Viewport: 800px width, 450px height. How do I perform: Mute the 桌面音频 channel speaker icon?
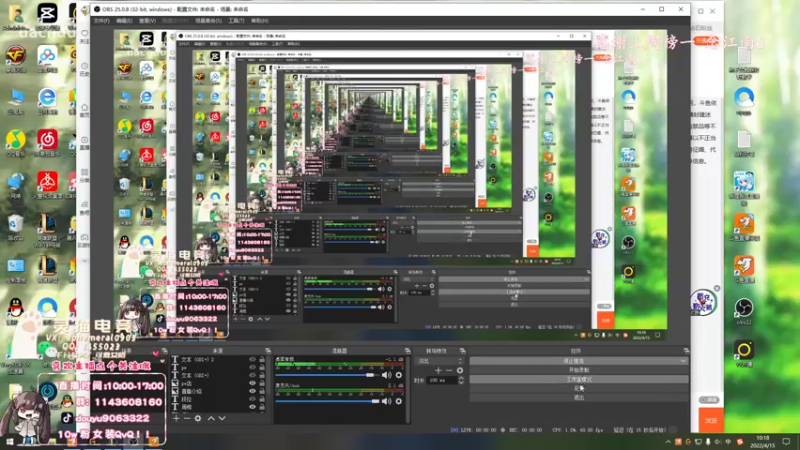point(387,375)
